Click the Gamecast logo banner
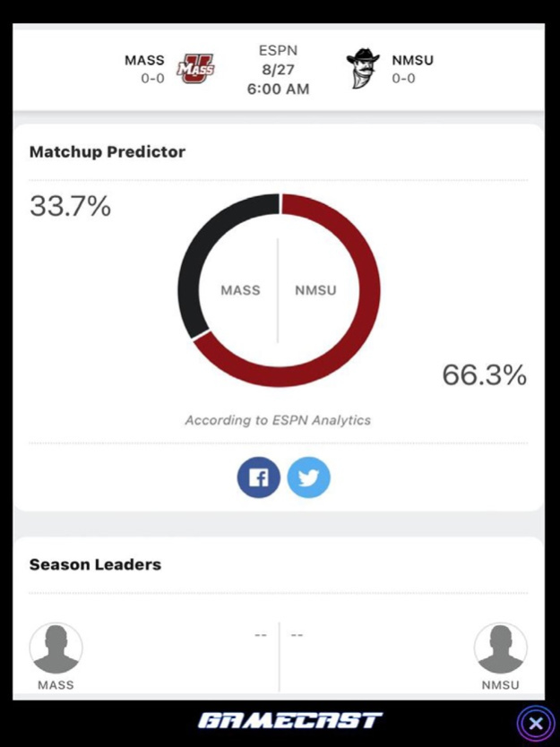This screenshot has height=747, width=560. tap(290, 721)
